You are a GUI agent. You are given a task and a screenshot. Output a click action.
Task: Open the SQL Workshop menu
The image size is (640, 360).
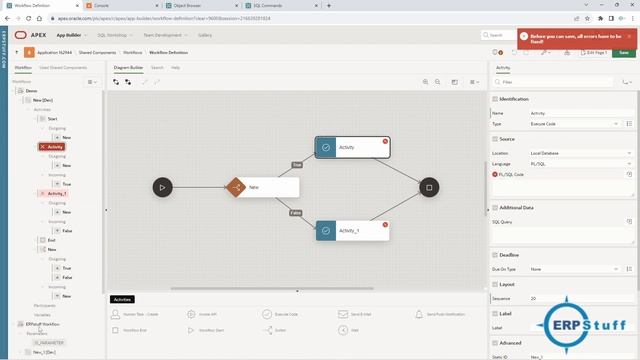(x=115, y=35)
